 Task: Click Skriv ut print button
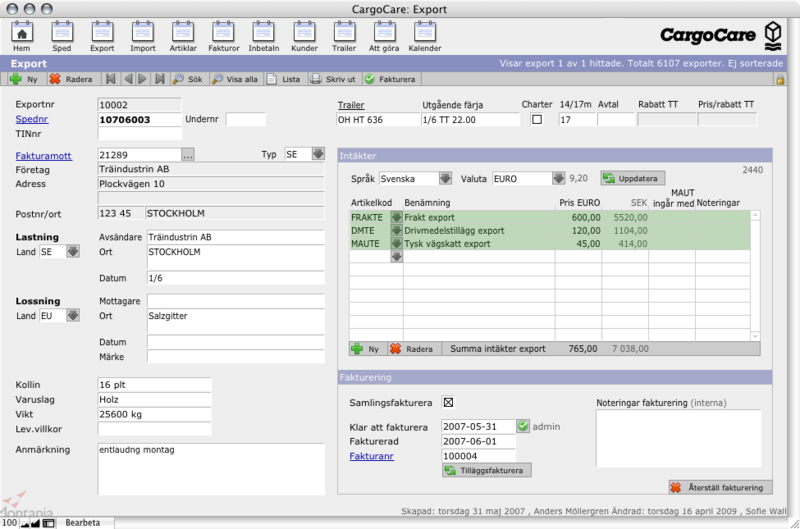[x=333, y=79]
